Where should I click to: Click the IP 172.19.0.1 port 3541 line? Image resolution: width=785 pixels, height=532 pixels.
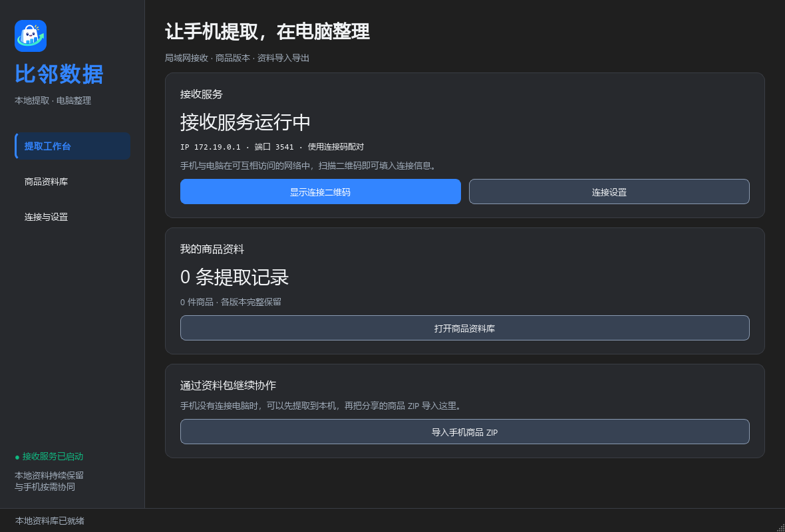272,147
